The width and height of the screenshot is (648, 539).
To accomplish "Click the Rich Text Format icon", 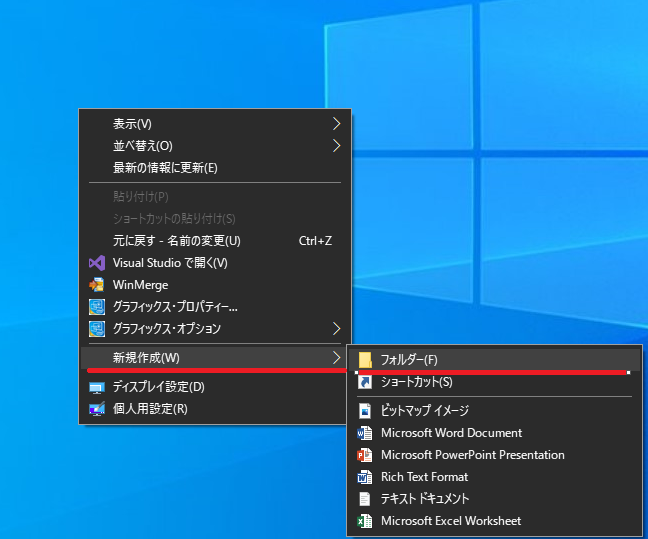I will pyautogui.click(x=364, y=477).
